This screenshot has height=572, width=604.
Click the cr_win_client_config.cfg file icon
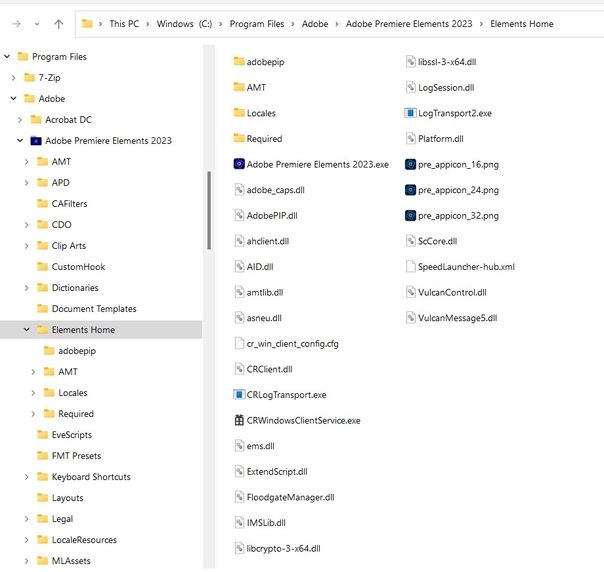[239, 343]
